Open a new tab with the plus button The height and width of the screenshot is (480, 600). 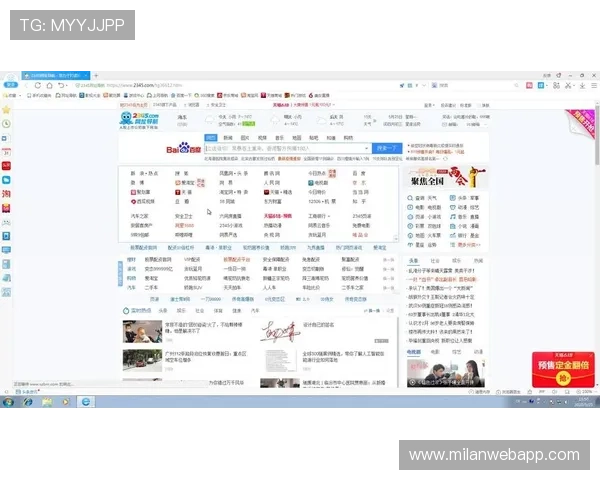point(96,75)
